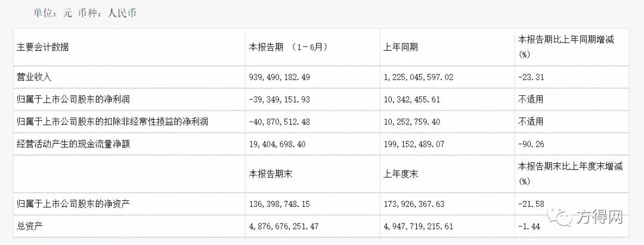Click prior-year revenue 1,225,045,597.02
The image size is (644, 245).
tap(418, 77)
